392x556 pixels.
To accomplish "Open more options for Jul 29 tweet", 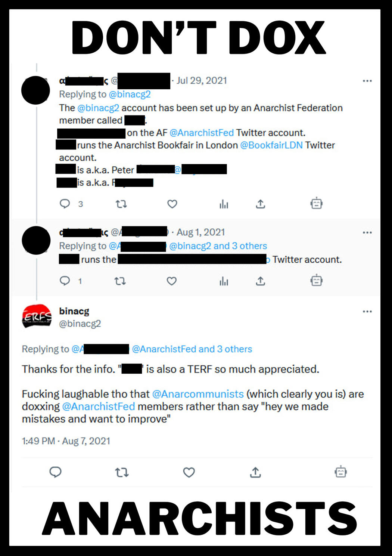I will coord(367,81).
